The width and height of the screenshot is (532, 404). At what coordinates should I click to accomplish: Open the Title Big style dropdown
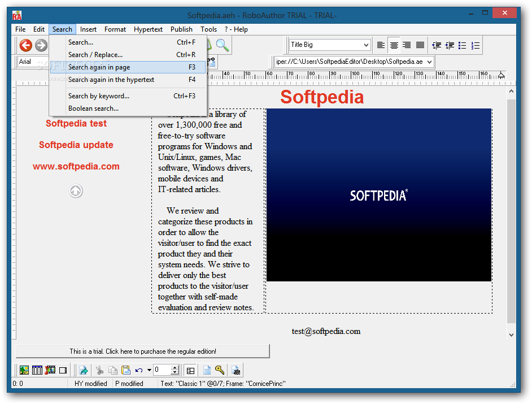pyautogui.click(x=366, y=45)
